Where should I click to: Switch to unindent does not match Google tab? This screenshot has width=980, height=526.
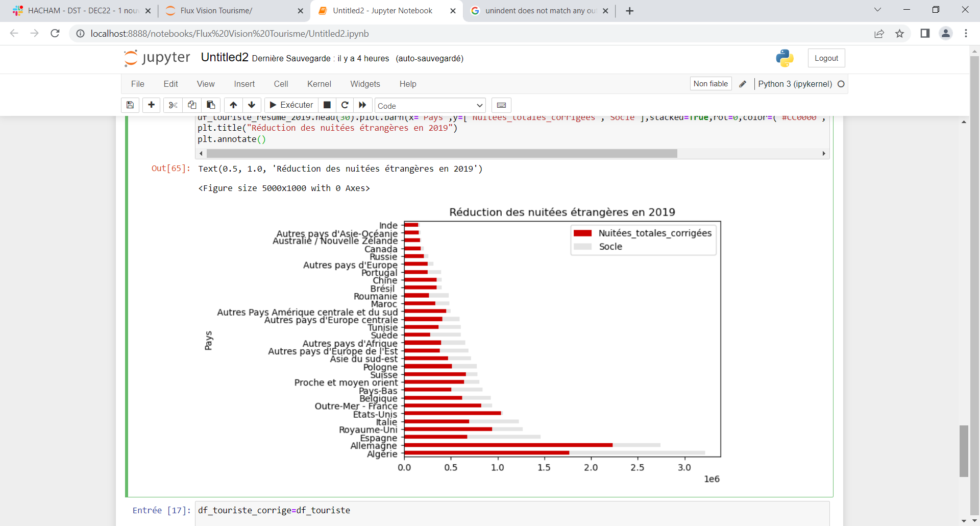[x=541, y=11]
